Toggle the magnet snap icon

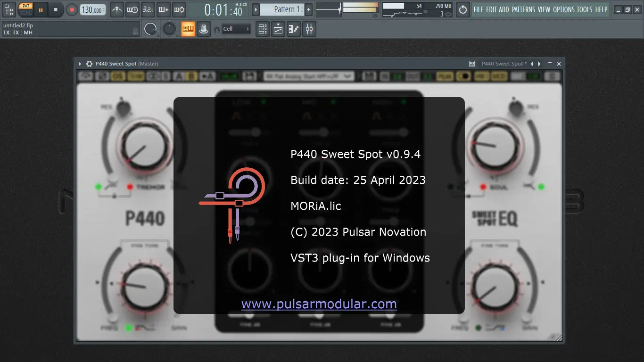(x=216, y=29)
